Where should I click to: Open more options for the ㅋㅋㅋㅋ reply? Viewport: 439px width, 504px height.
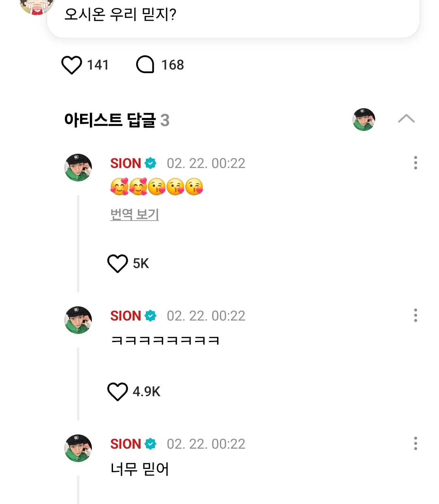click(x=415, y=315)
